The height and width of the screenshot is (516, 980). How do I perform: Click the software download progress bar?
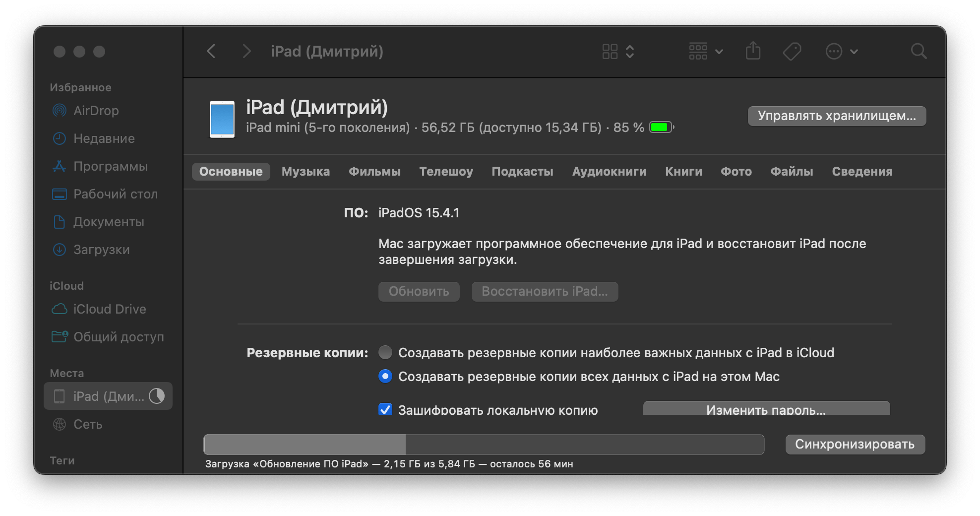click(484, 444)
